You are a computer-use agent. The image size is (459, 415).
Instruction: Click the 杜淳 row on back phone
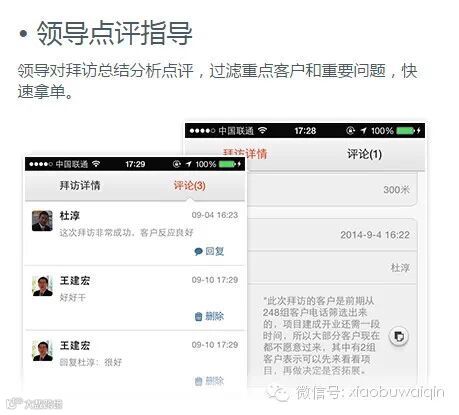tap(333, 268)
